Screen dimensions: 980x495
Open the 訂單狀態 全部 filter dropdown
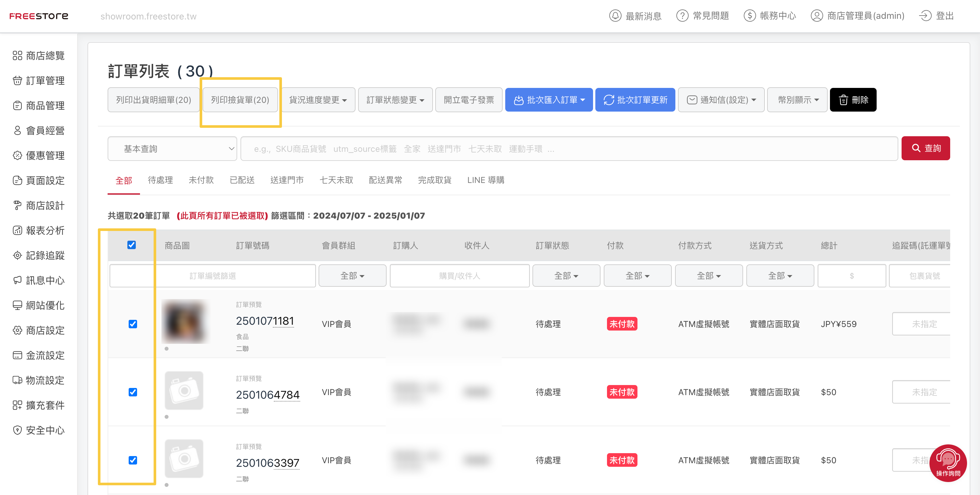point(566,276)
